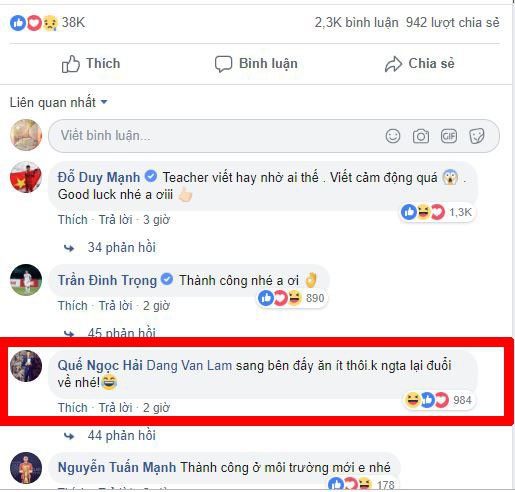Image resolution: width=515 pixels, height=492 pixels.
Task: Expand 34 phản hồi replies
Action: pos(122,248)
